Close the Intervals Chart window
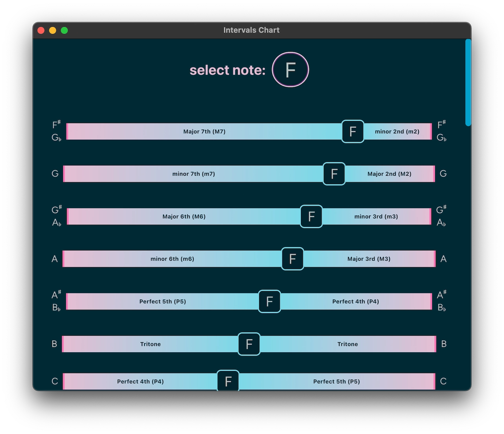Screen dimensions: 504x434 click(41, 30)
